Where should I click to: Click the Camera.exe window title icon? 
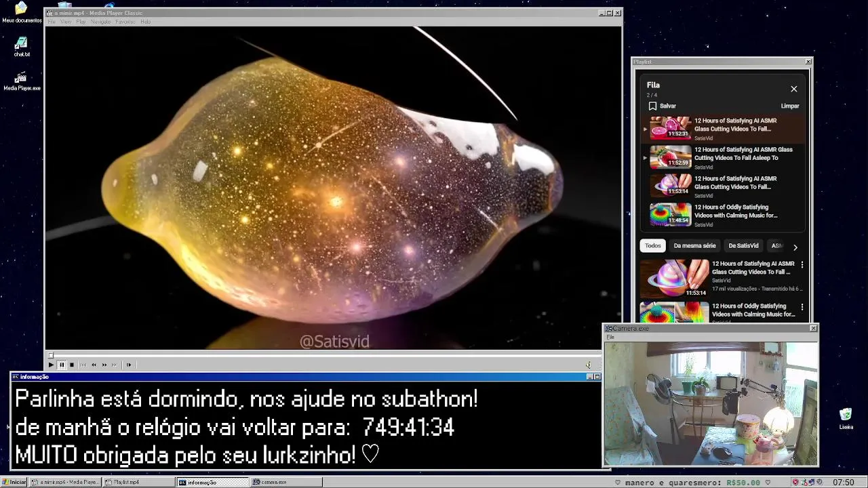point(609,328)
